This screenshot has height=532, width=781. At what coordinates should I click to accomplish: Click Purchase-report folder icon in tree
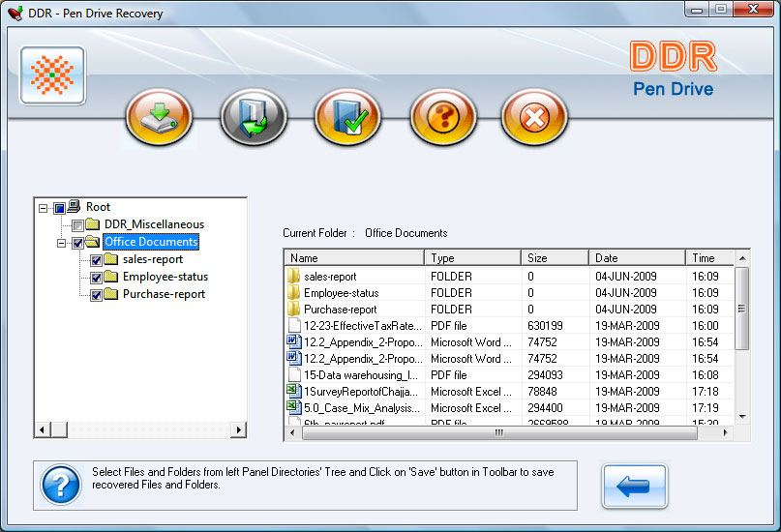[x=111, y=294]
